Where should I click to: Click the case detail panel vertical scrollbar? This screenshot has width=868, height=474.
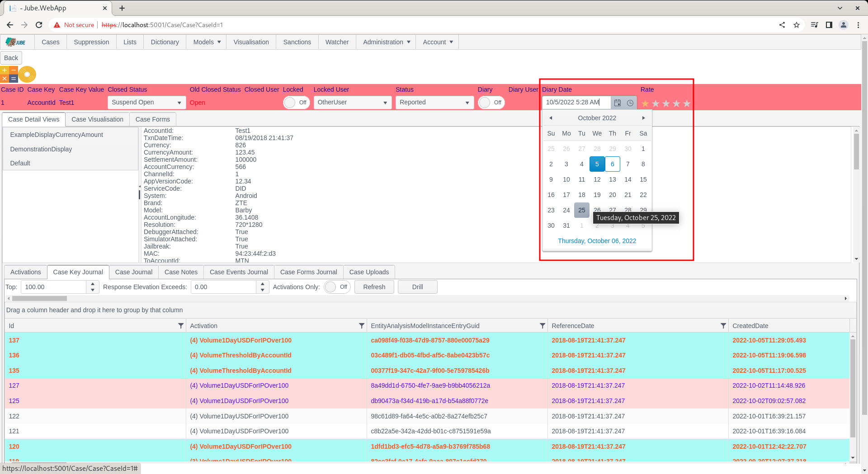(856, 151)
